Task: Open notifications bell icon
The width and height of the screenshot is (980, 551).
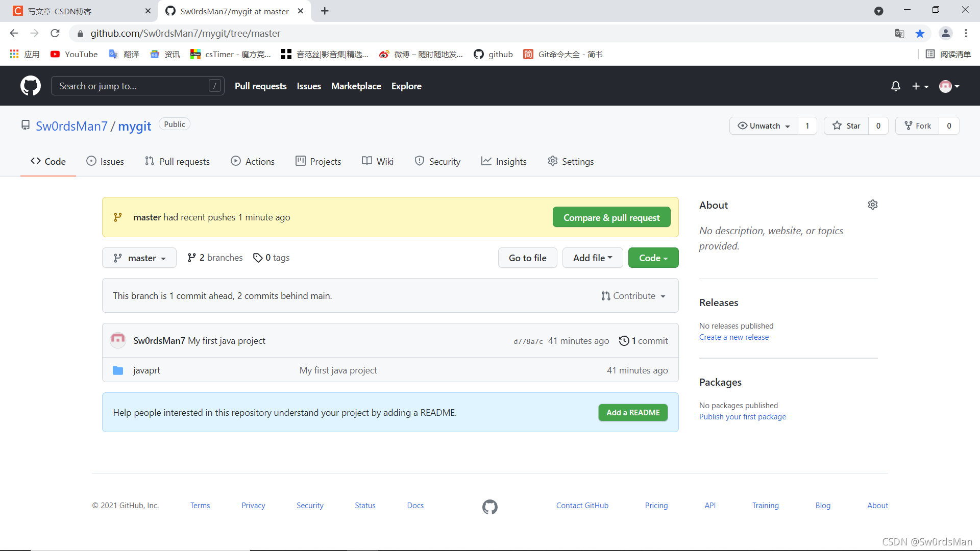Action: pyautogui.click(x=895, y=86)
